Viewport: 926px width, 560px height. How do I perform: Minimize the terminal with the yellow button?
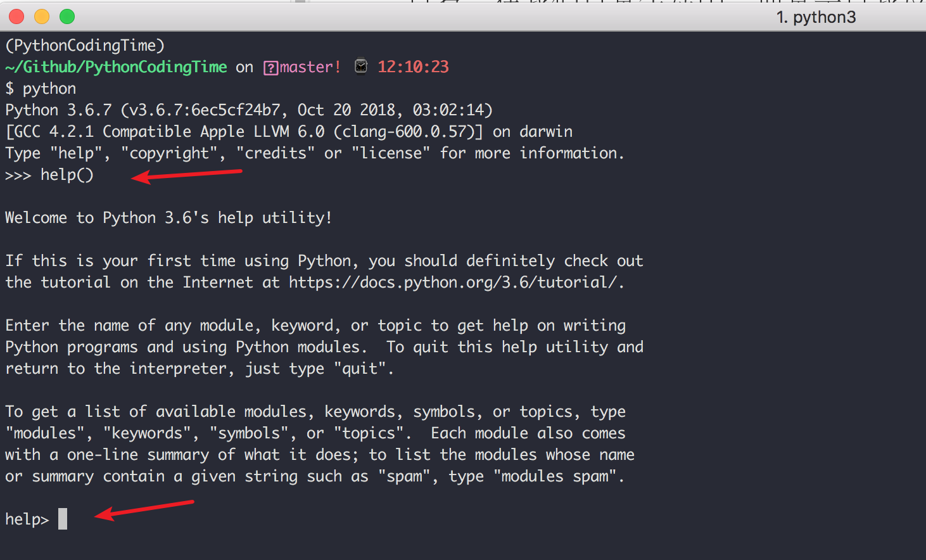42,16
